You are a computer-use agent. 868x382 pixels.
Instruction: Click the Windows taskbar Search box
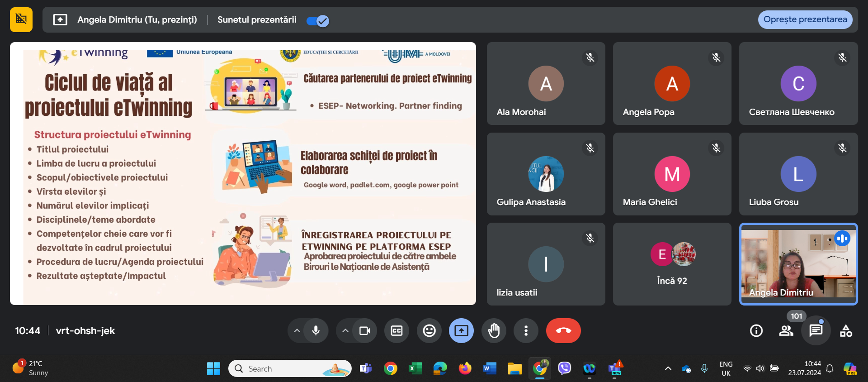(290, 368)
